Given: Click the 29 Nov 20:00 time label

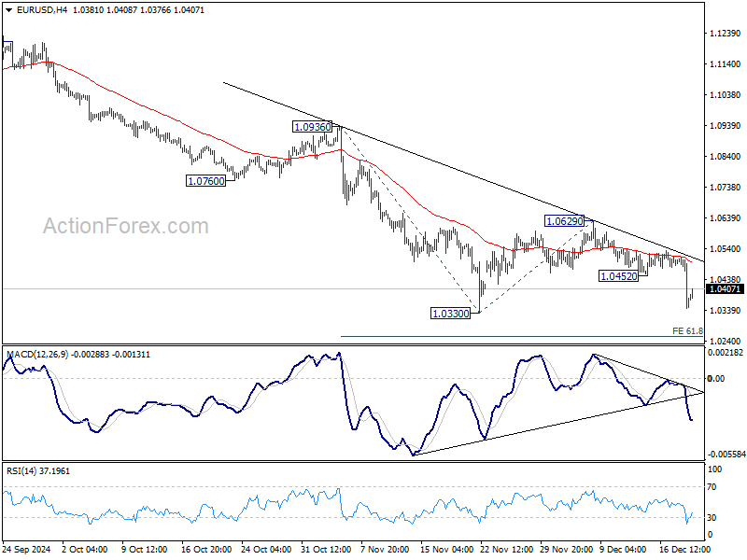Looking at the screenshot, I should coord(566,549).
